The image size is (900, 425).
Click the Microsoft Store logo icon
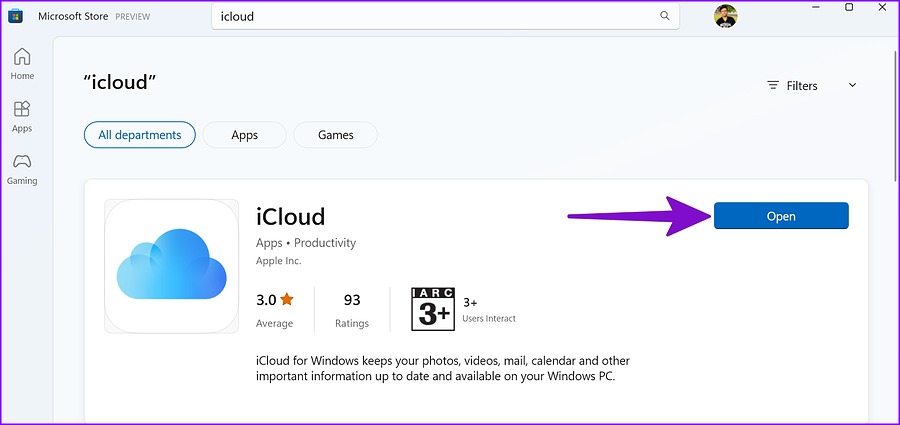pyautogui.click(x=15, y=16)
